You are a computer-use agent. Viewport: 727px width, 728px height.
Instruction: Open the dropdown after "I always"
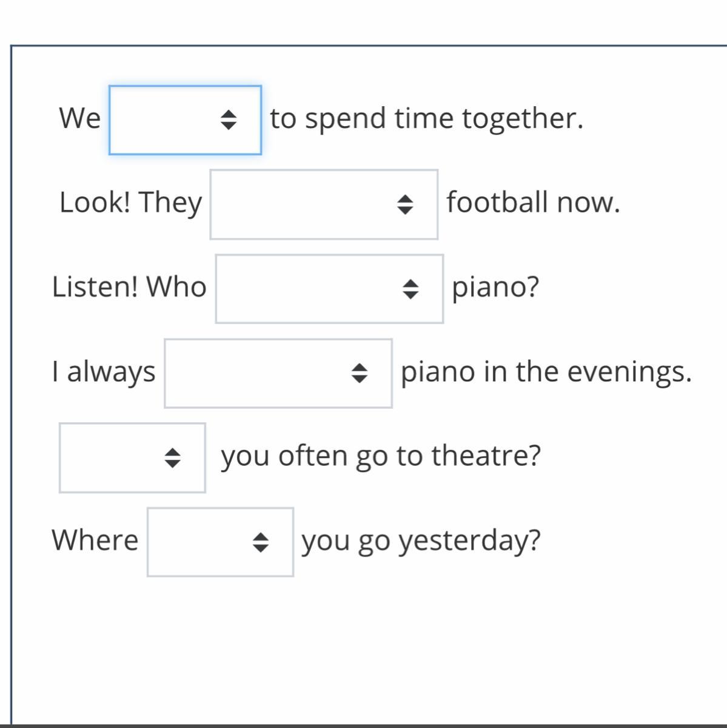pos(278,373)
